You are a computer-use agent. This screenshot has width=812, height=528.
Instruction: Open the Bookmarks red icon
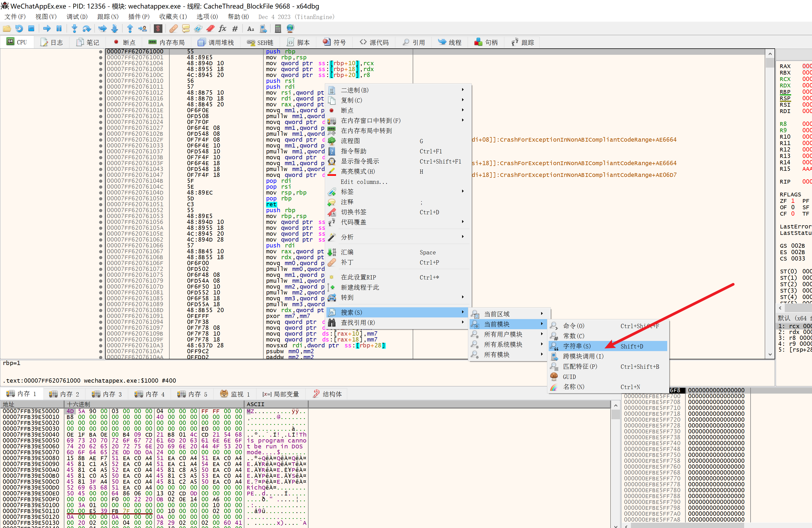click(210, 29)
